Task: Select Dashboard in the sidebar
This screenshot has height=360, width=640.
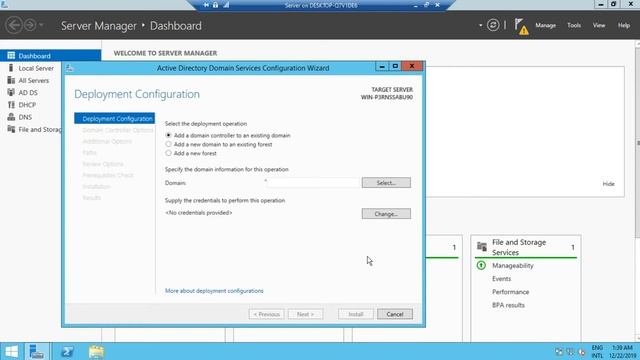Action: 51,56
